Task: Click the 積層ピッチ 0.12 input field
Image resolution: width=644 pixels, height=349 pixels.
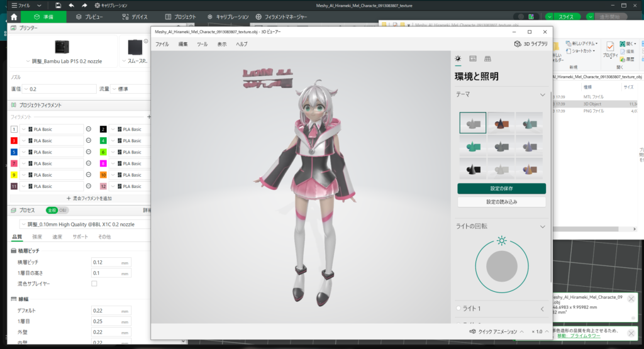Action: point(111,262)
